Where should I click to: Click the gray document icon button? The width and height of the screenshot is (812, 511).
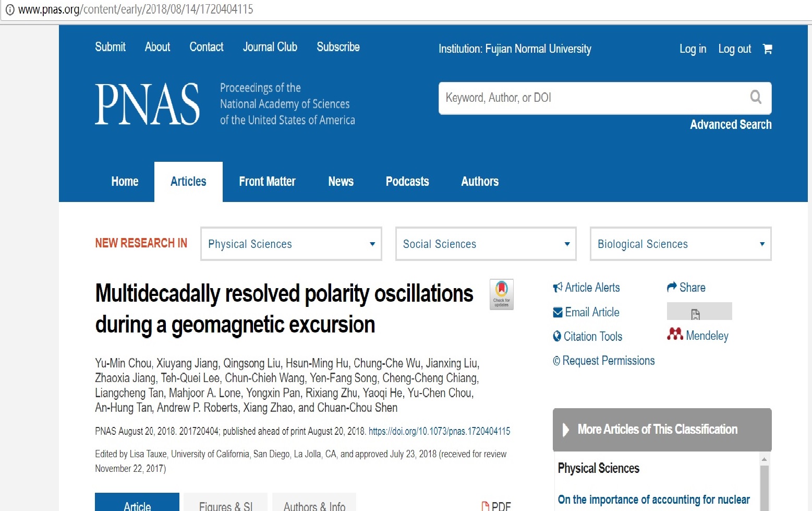[x=699, y=311]
